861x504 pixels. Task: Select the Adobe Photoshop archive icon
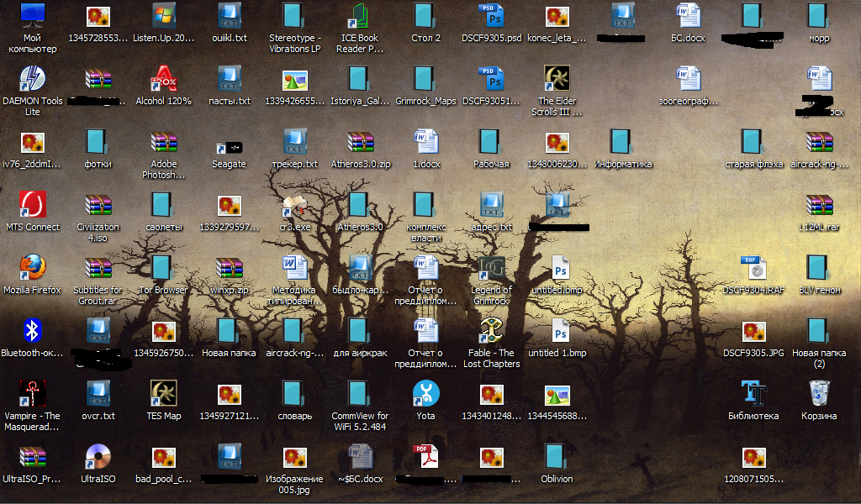[164, 142]
